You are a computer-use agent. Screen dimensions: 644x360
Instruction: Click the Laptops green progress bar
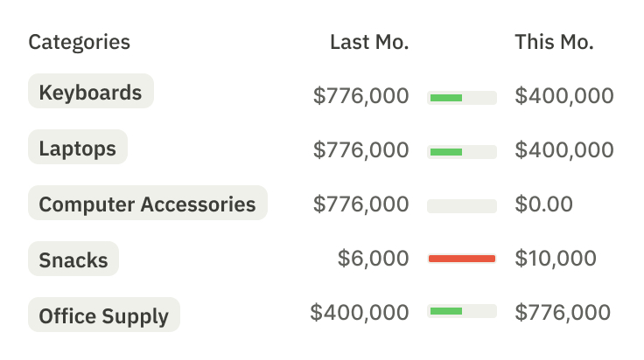click(x=462, y=152)
